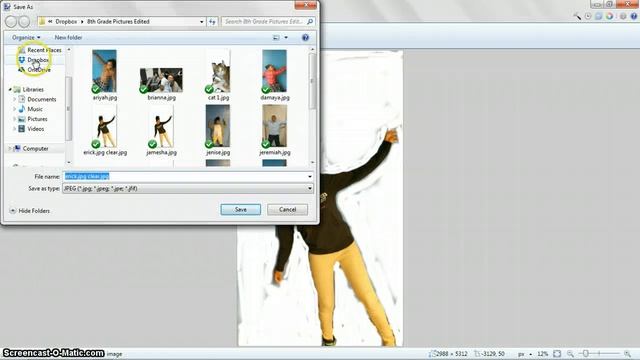Expand the Music library node
The image size is (640, 360).
click(x=15, y=109)
